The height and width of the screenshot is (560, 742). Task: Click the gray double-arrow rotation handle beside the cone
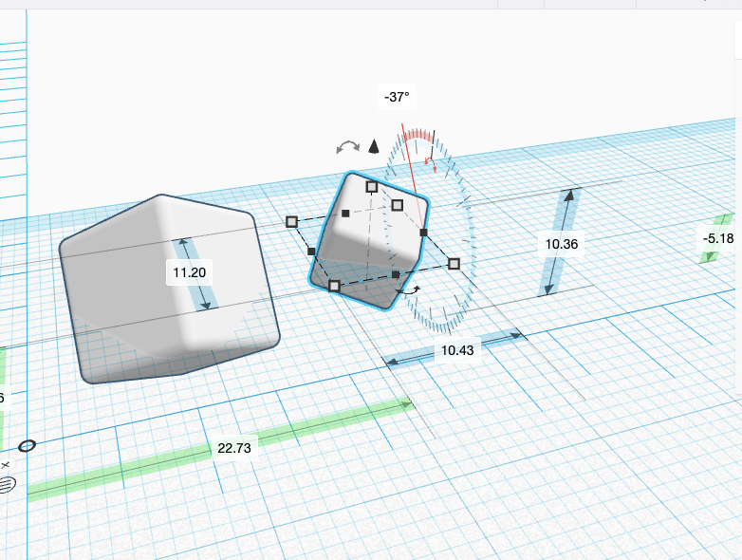click(x=348, y=147)
